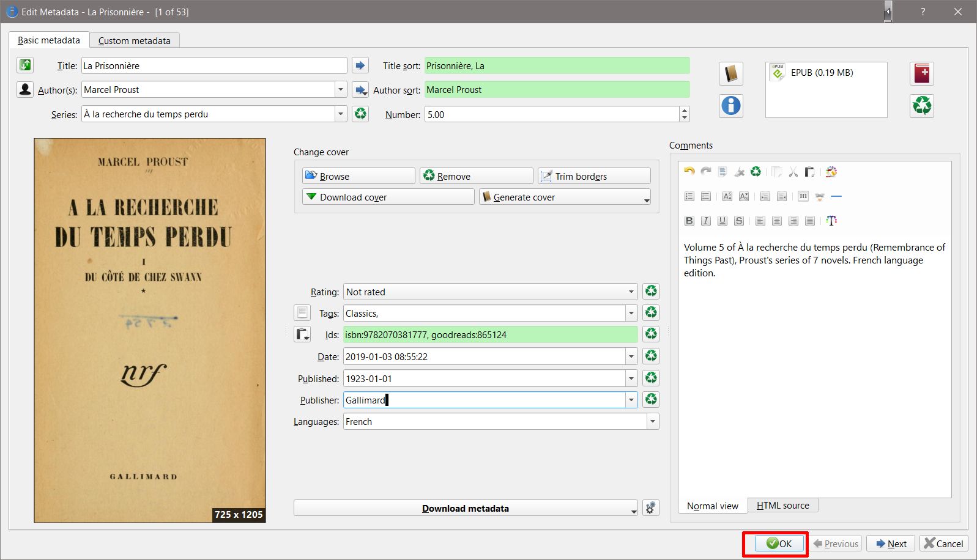This screenshot has width=977, height=560.
Task: Toggle bold formatting in Comments
Action: 689,221
